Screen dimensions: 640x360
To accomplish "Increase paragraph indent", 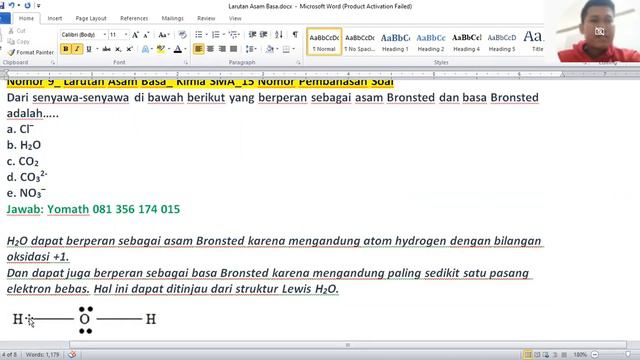I will click(x=264, y=34).
